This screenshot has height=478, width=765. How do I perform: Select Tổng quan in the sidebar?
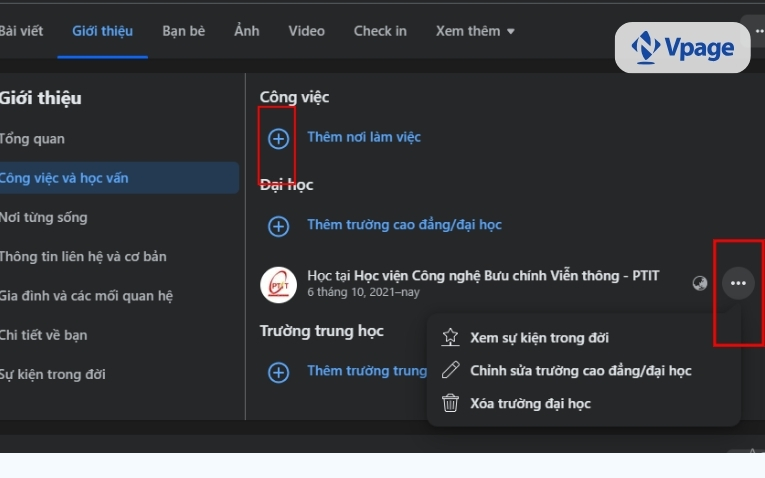(32, 139)
